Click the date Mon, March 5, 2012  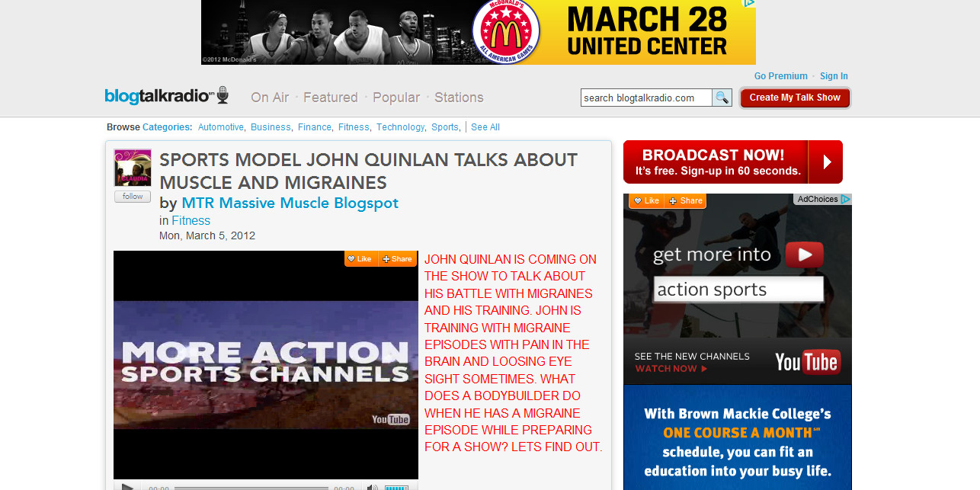click(x=207, y=235)
